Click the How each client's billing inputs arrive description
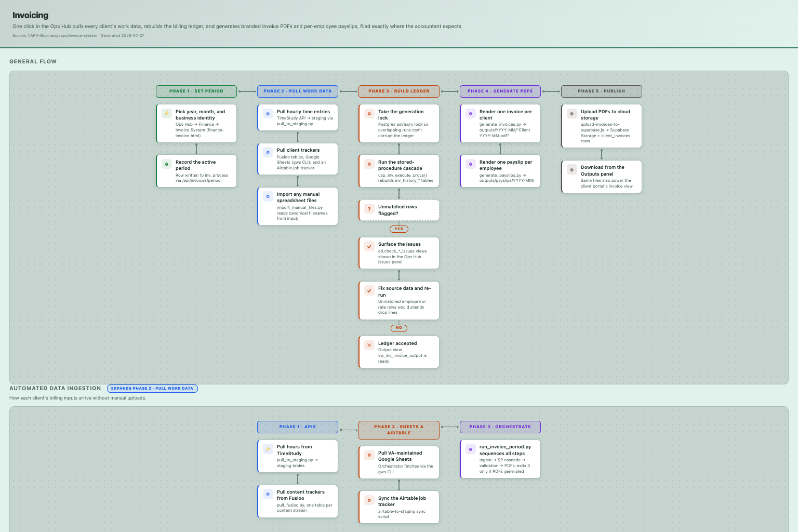This screenshot has width=798, height=532. pyautogui.click(x=78, y=398)
